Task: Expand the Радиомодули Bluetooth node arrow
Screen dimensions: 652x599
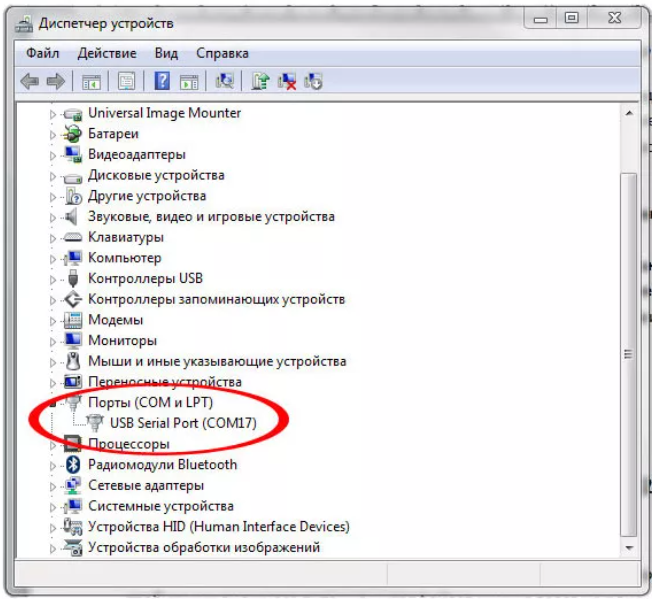Action: 52,466
